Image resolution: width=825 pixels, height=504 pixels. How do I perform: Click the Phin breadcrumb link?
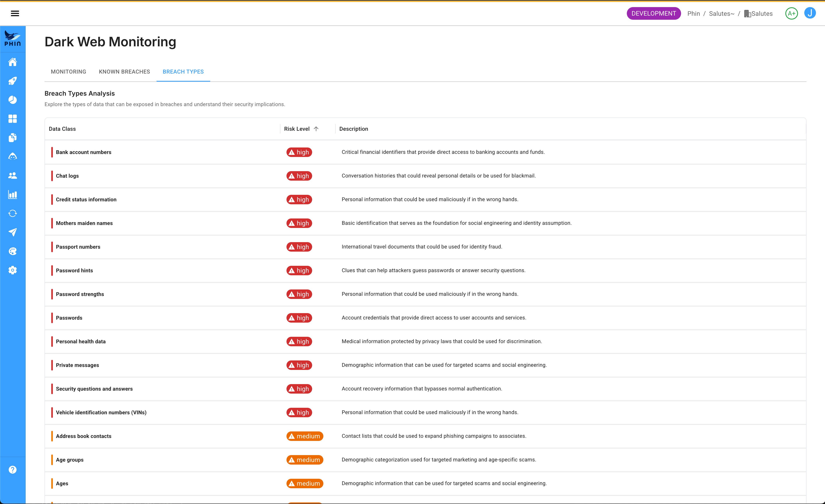click(x=693, y=14)
